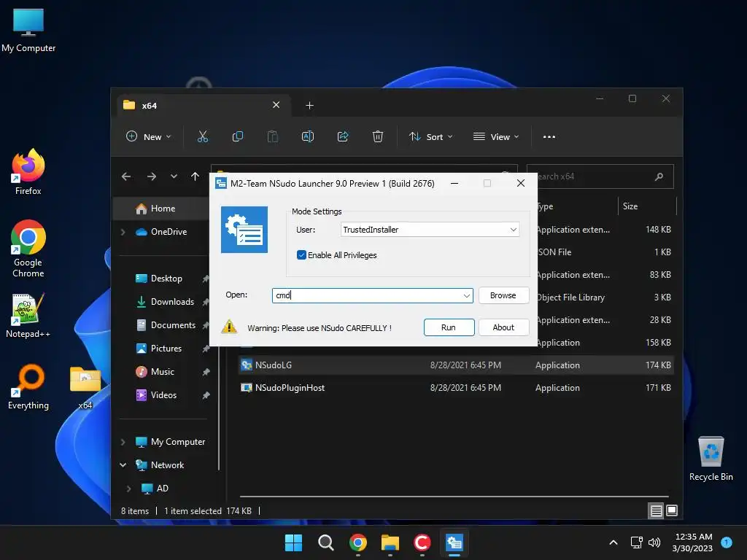747x560 pixels.
Task: Expand the Open command combo box arrow
Action: [x=467, y=296]
